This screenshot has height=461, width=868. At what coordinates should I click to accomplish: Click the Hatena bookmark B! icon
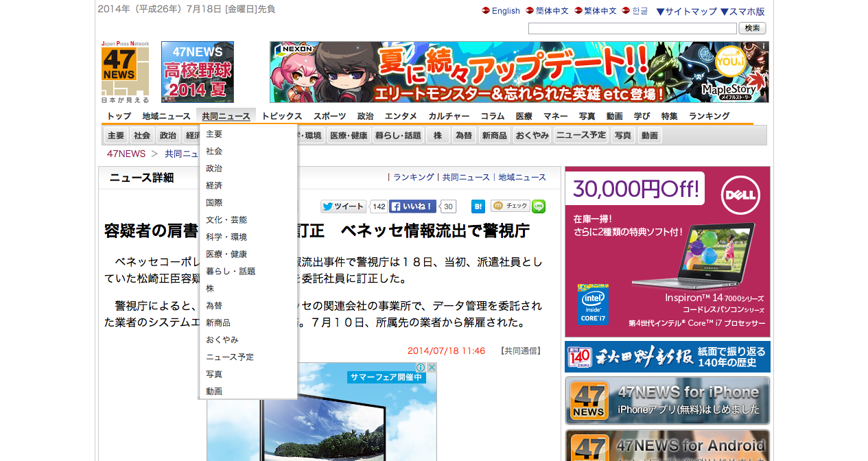pos(478,206)
